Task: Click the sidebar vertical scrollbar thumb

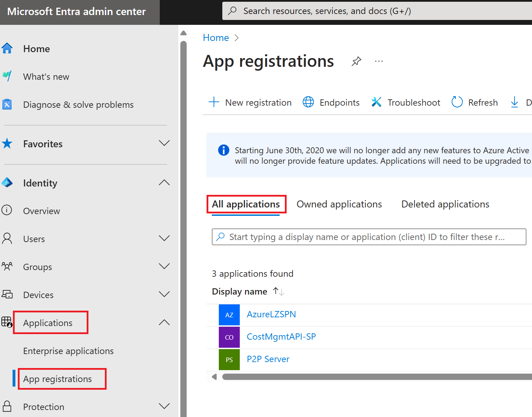Action: 184,229
